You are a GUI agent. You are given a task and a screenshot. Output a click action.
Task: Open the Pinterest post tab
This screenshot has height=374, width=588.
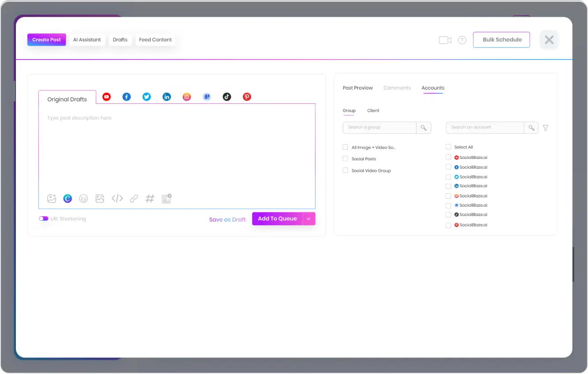pyautogui.click(x=247, y=97)
